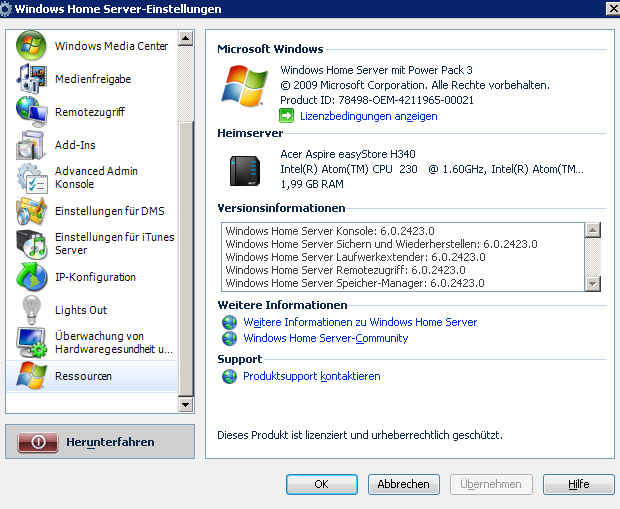Click version list scroll up arrow
The width and height of the screenshot is (620, 509).
[593, 230]
